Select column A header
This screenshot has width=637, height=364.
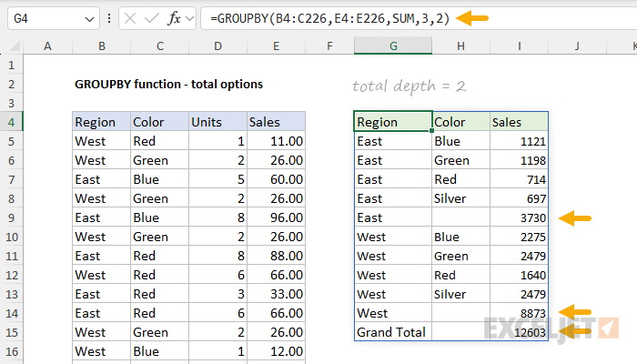pos(47,45)
